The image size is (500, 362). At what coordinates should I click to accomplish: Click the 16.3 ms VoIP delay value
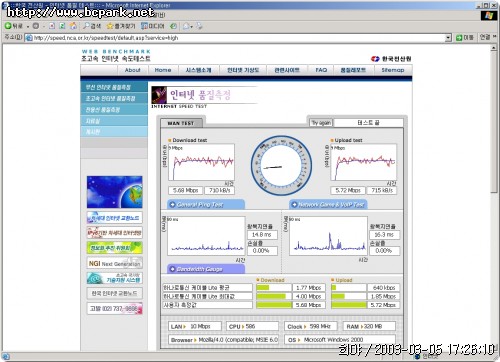point(384,235)
